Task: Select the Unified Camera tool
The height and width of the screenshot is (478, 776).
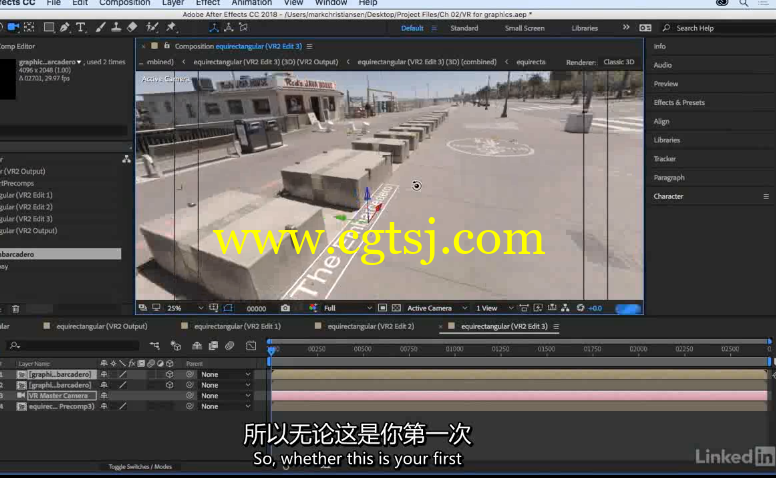Action: point(13,27)
